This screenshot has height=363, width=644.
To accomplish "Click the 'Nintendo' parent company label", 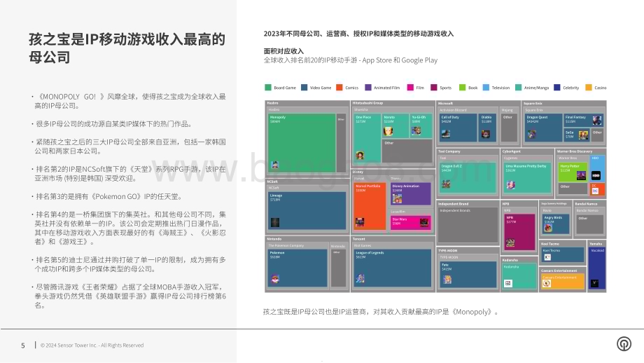I will [274, 239].
